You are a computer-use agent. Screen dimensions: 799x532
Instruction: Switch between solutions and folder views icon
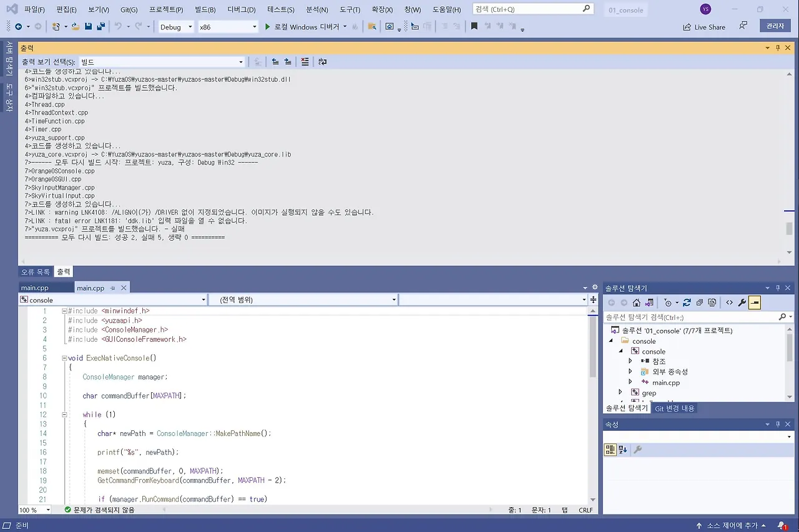click(649, 302)
